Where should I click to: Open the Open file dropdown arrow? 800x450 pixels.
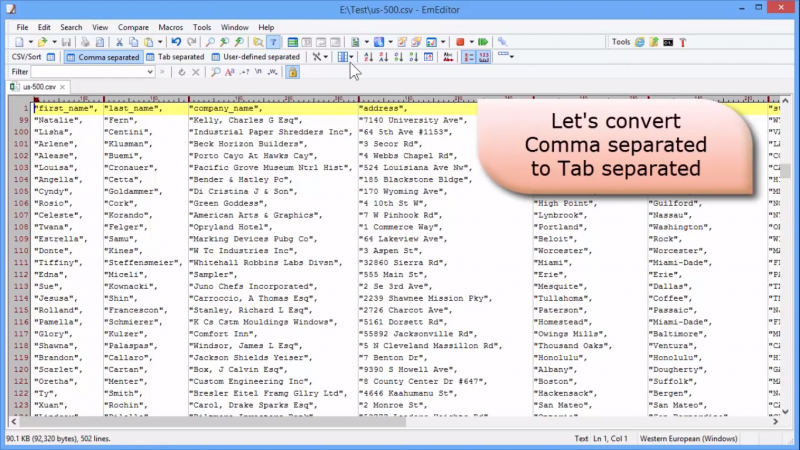(x=54, y=42)
